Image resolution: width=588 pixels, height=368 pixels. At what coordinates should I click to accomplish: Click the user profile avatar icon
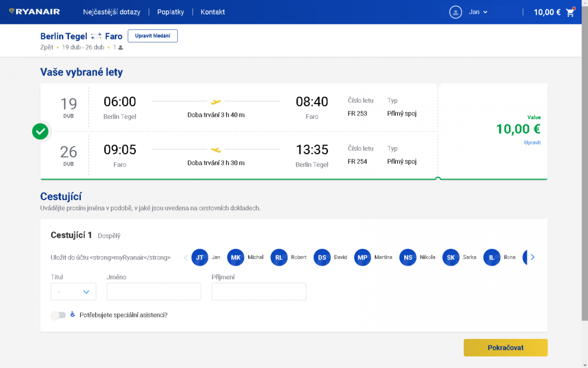(456, 12)
